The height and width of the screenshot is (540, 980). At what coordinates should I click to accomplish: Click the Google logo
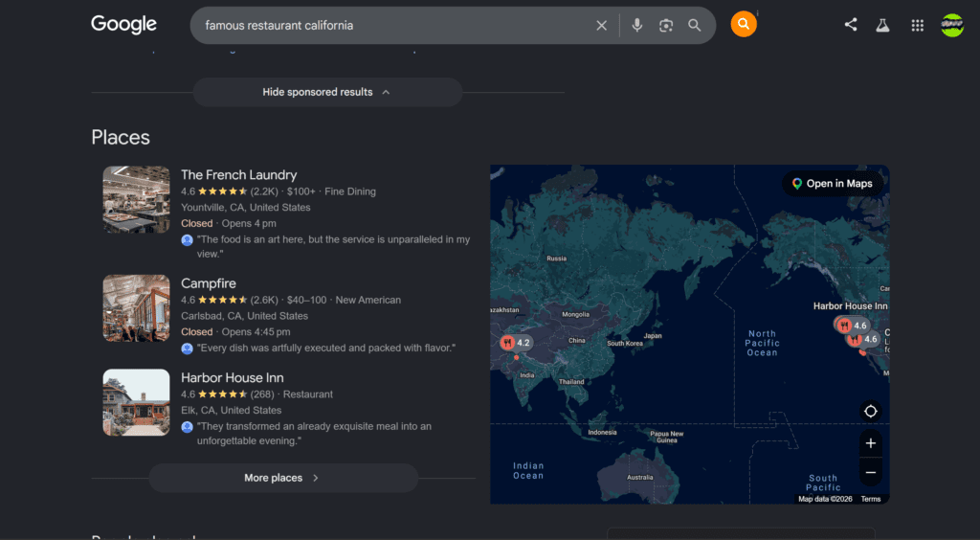pyautogui.click(x=123, y=24)
